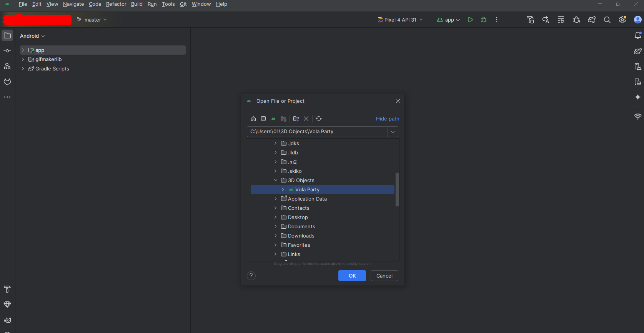Open the Gemini sparkle tool window
Image resolution: width=644 pixels, height=333 pixels.
(637, 97)
